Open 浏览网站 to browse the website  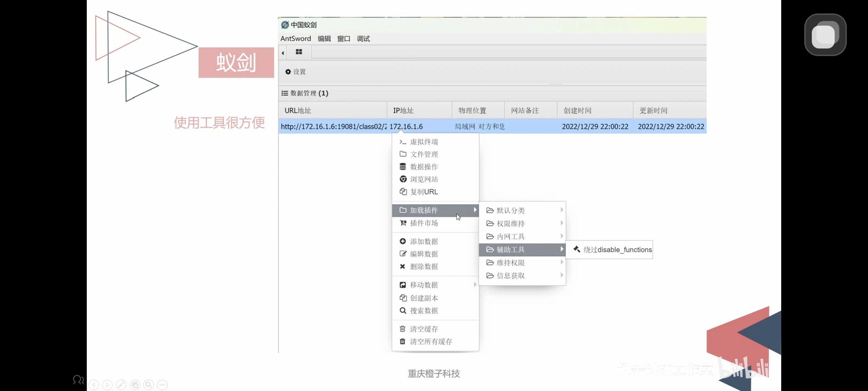pos(424,179)
